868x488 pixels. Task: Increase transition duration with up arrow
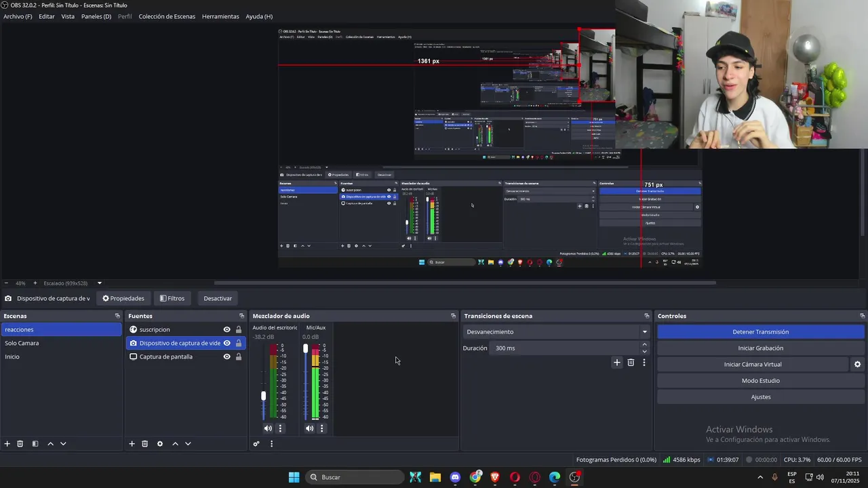point(644,345)
